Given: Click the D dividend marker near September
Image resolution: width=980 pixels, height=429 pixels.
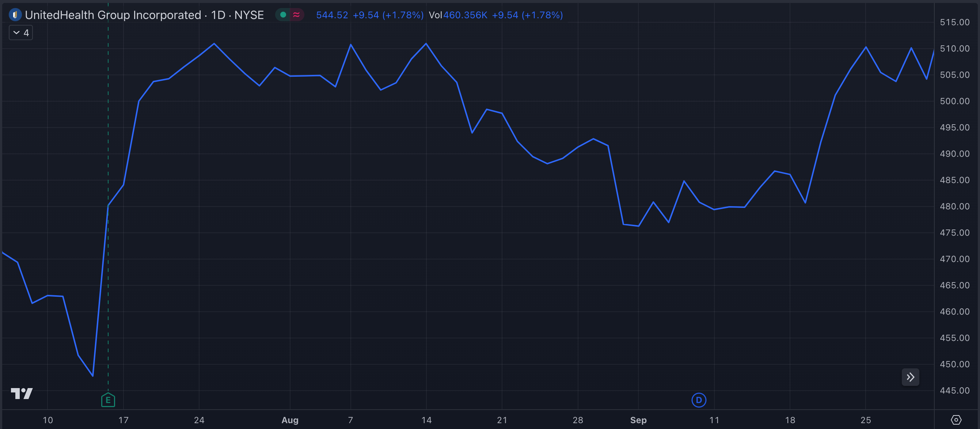Looking at the screenshot, I should (x=699, y=400).
